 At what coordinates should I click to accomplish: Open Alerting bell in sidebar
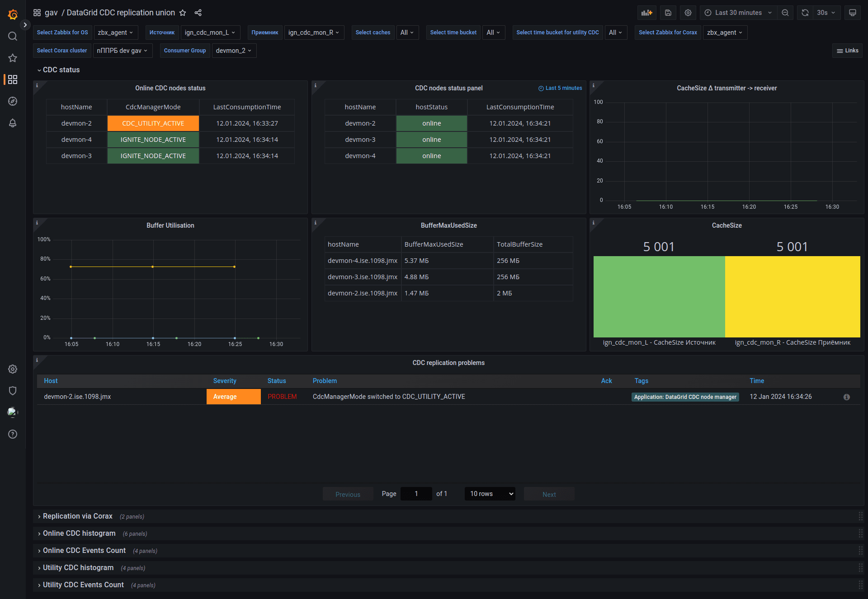pos(13,123)
